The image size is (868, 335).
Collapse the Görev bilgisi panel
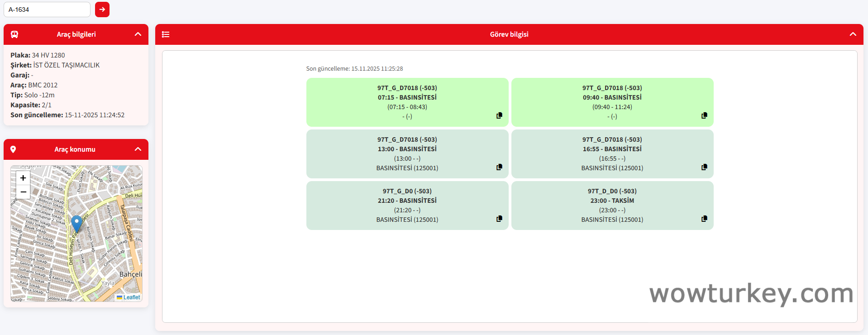pyautogui.click(x=853, y=34)
